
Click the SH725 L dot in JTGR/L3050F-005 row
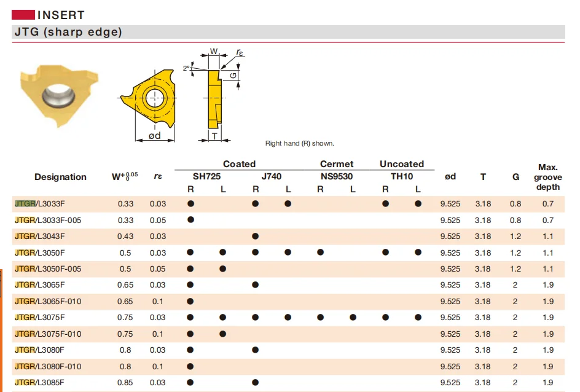pos(222,269)
